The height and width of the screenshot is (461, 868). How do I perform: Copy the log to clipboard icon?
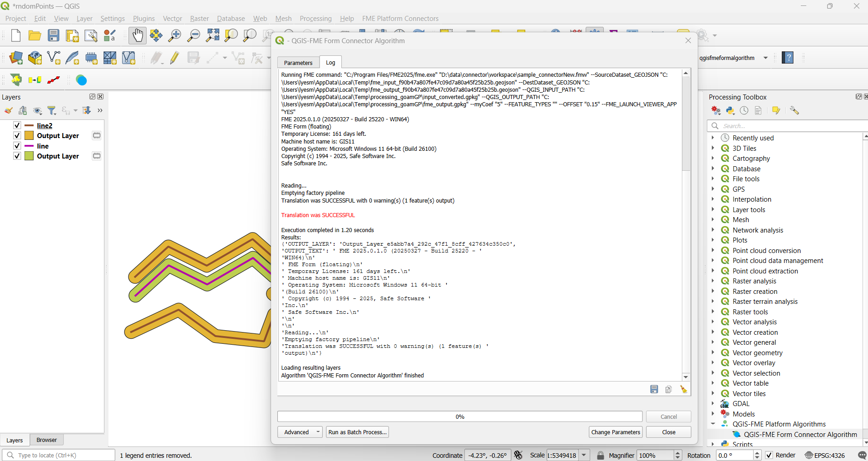tap(669, 389)
